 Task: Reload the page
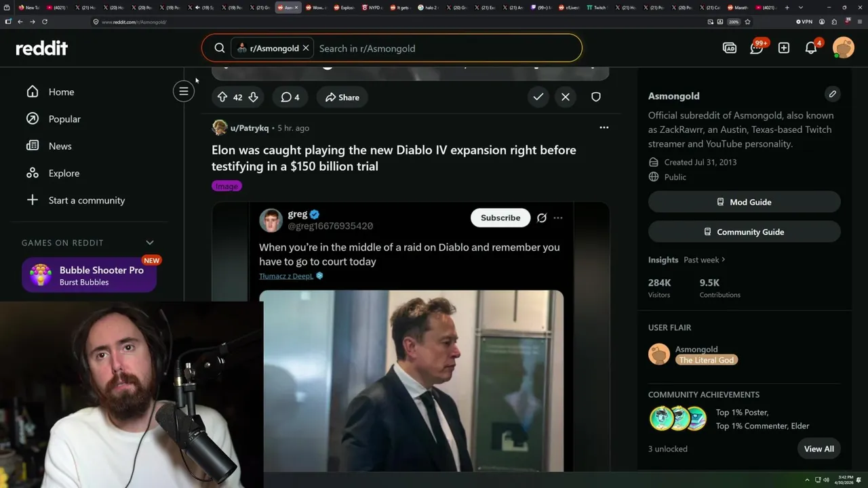pyautogui.click(x=45, y=22)
